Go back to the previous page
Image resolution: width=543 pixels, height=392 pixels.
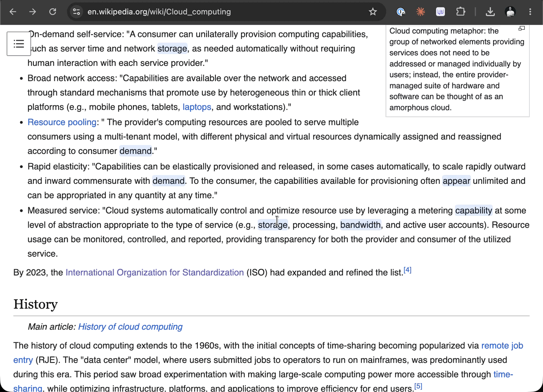(x=13, y=12)
